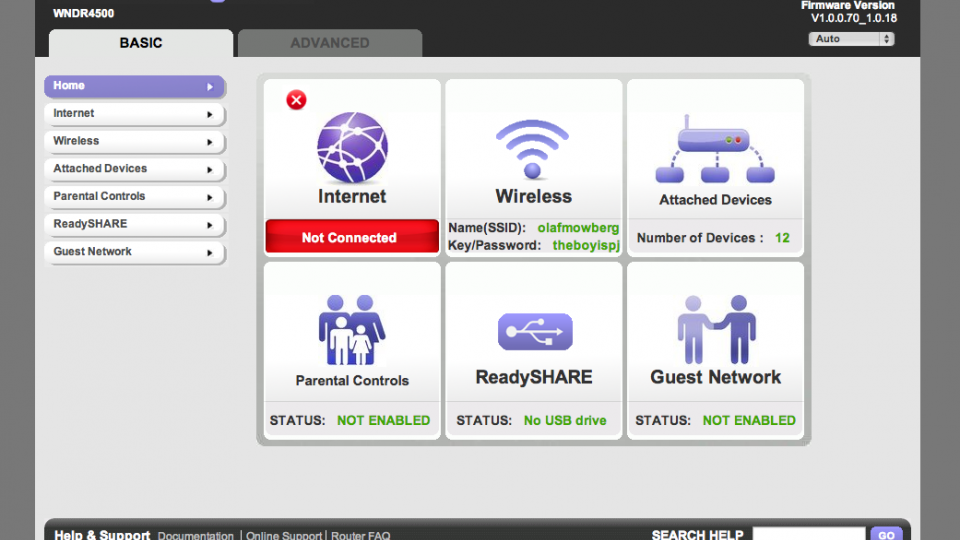Click arrow on Wireless sidebar item
960x540 pixels.
(x=210, y=142)
